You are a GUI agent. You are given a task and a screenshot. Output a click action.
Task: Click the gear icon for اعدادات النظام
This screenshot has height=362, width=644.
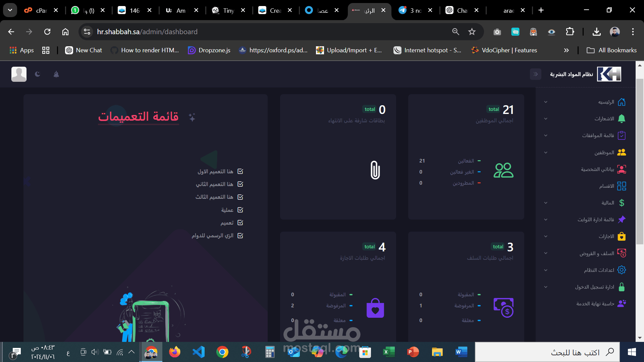(x=622, y=270)
